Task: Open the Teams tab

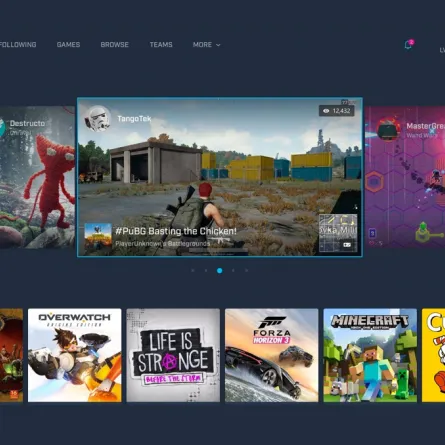Action: point(161,45)
